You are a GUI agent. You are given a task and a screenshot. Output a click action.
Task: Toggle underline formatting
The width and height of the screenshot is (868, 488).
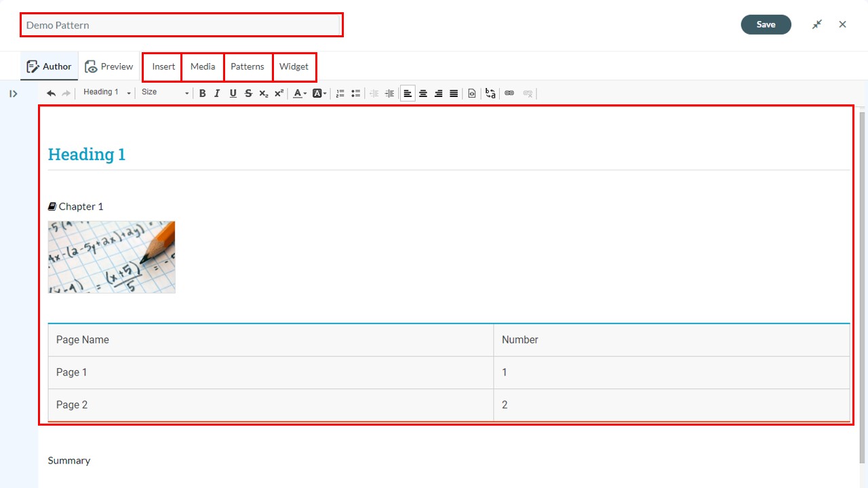tap(233, 94)
